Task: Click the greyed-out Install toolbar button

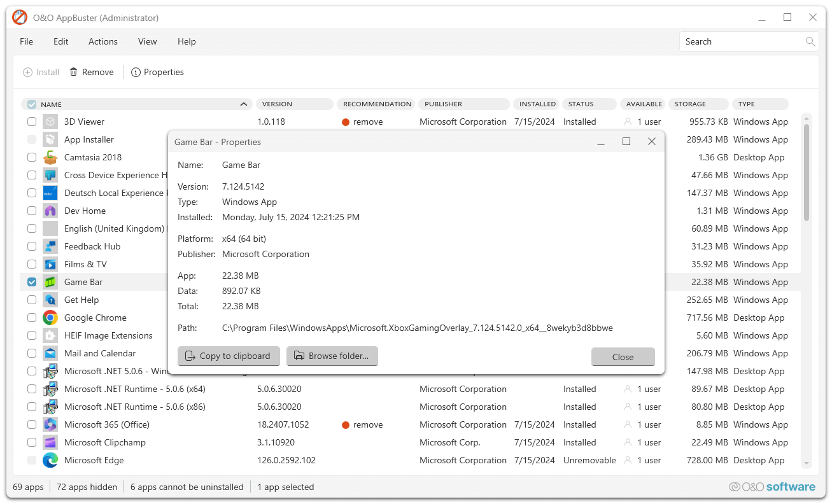Action: 41,72
